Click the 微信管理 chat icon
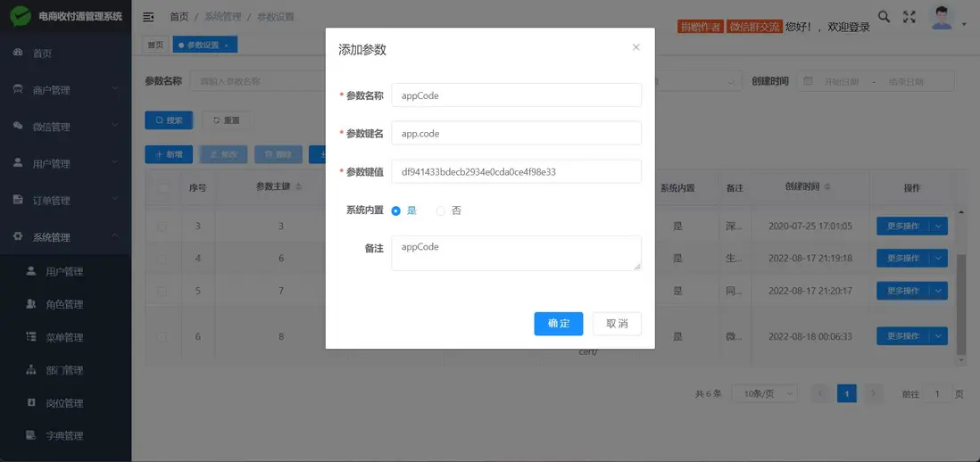The height and width of the screenshot is (462, 980). 18,127
